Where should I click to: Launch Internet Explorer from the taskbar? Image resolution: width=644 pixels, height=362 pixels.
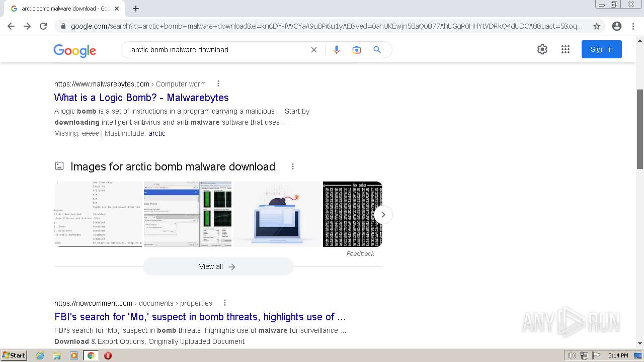click(40, 355)
